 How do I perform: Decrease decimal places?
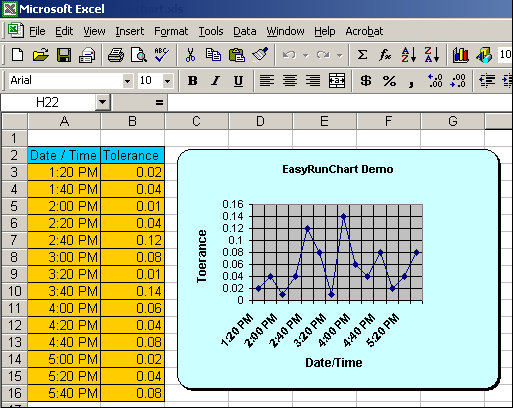pyautogui.click(x=458, y=81)
